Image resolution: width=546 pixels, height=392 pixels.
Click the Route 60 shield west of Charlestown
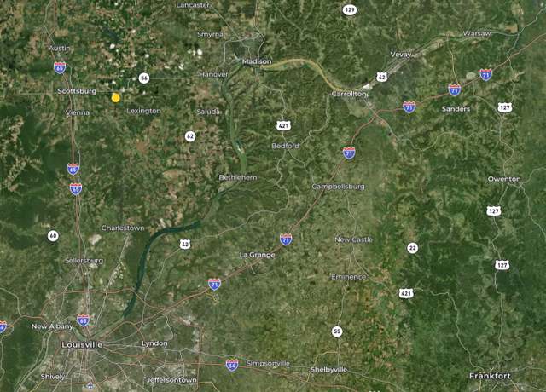click(53, 236)
